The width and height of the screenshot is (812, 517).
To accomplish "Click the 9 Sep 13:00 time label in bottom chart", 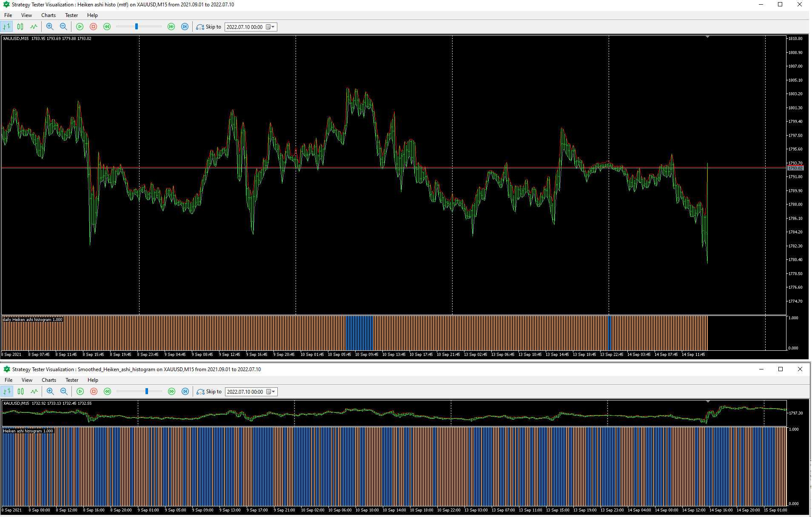I will click(x=230, y=510).
